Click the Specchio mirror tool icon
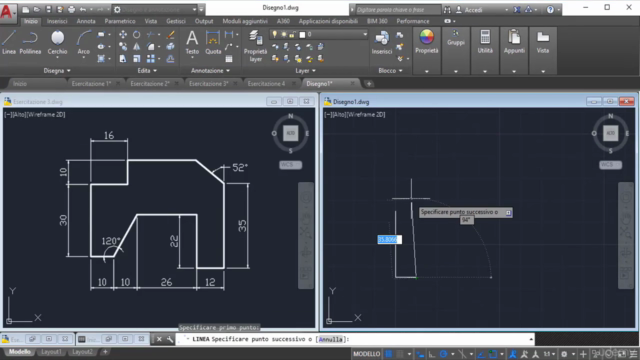640x360 pixels. [x=136, y=47]
